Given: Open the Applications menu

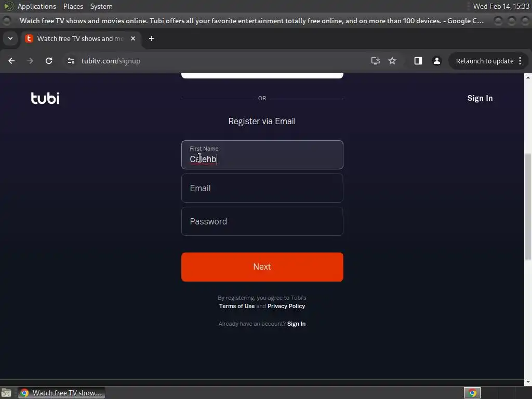Looking at the screenshot, I should [37, 6].
